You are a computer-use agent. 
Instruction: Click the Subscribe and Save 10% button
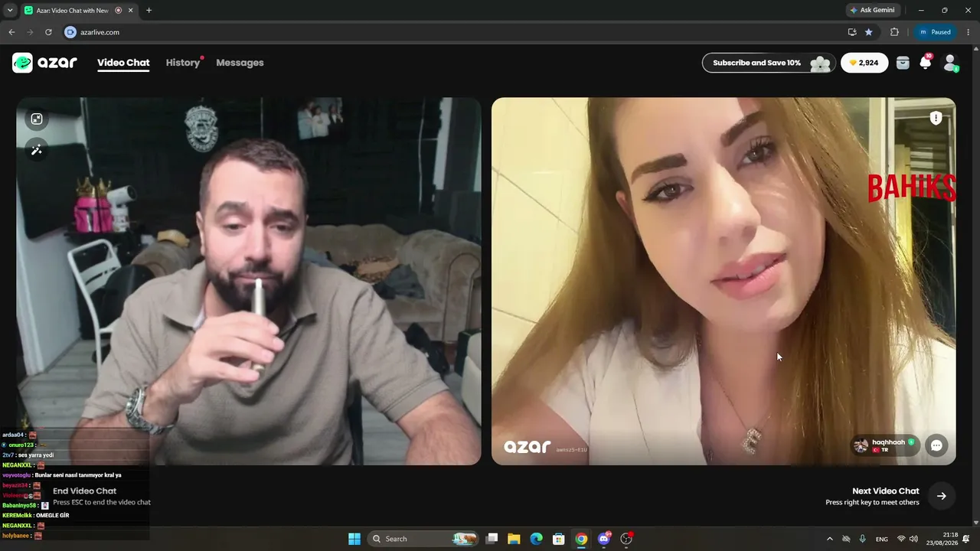pyautogui.click(x=769, y=63)
